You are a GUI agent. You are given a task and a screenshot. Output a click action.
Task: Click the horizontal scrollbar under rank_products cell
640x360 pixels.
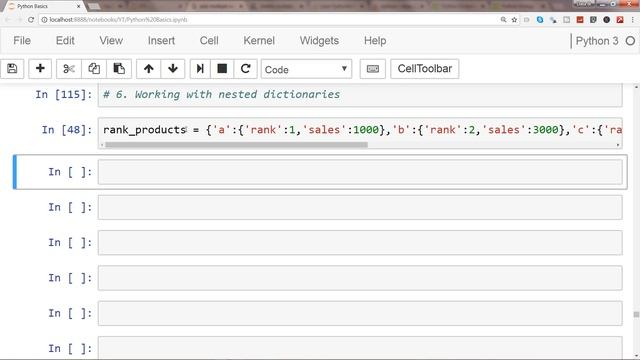[236, 144]
